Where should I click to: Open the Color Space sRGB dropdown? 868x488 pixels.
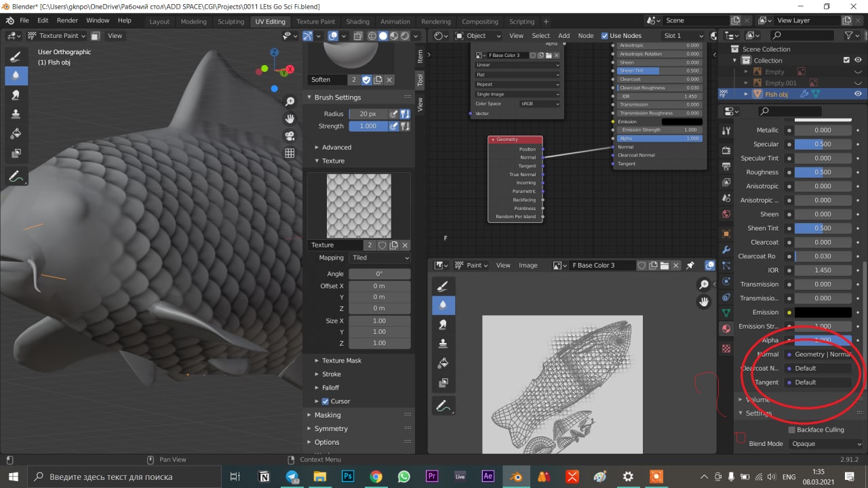540,104
